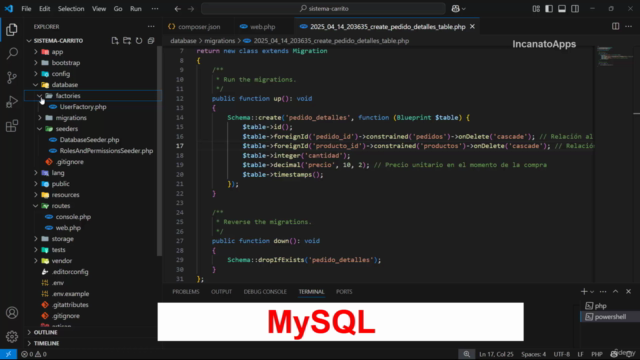The width and height of the screenshot is (640, 360).
Task: Open remote window indicator in status bar
Action: pos(8,354)
